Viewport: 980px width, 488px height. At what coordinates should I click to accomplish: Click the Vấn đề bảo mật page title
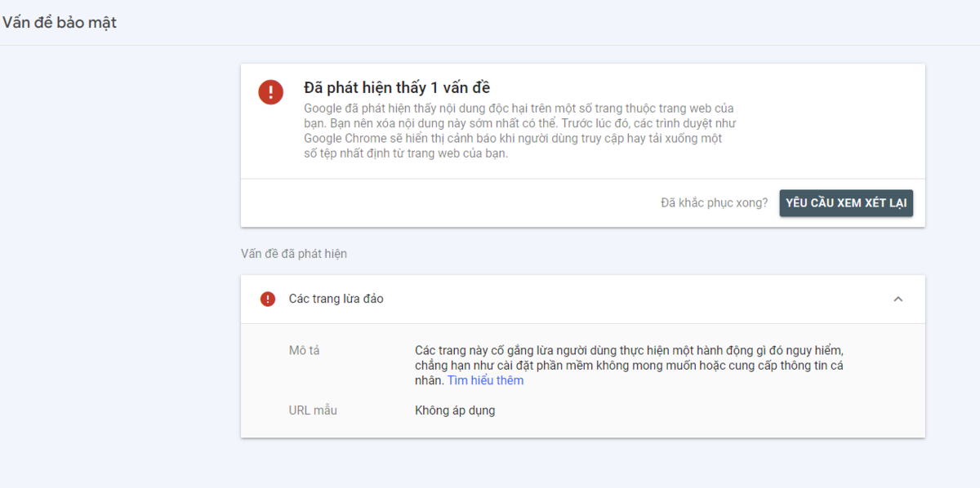point(60,23)
